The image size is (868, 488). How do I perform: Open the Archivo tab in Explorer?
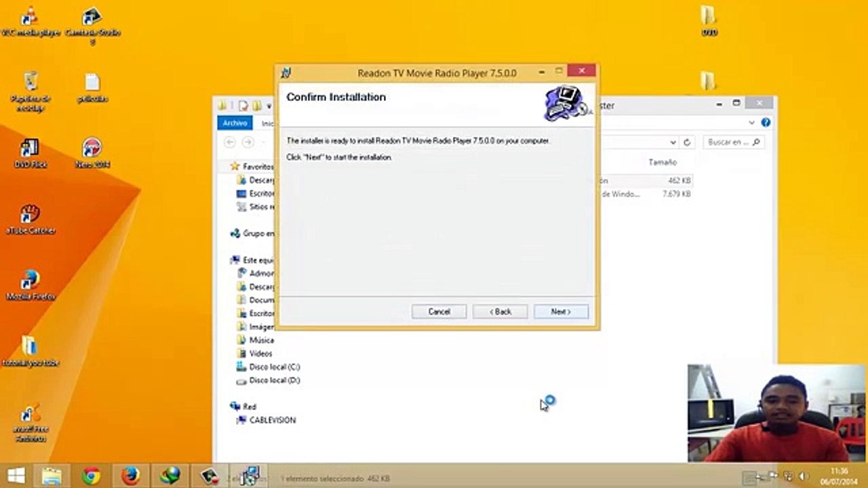pos(235,123)
